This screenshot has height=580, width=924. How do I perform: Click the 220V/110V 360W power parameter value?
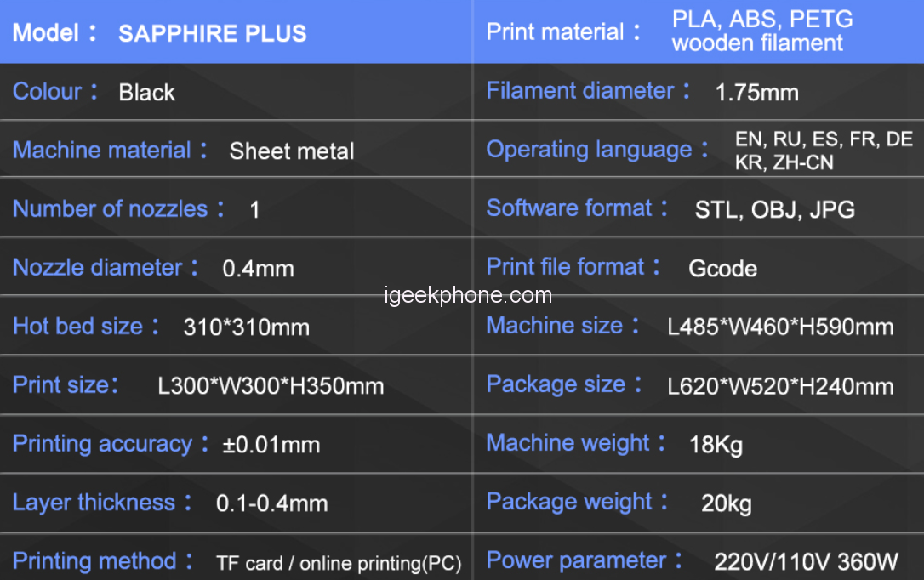(806, 561)
